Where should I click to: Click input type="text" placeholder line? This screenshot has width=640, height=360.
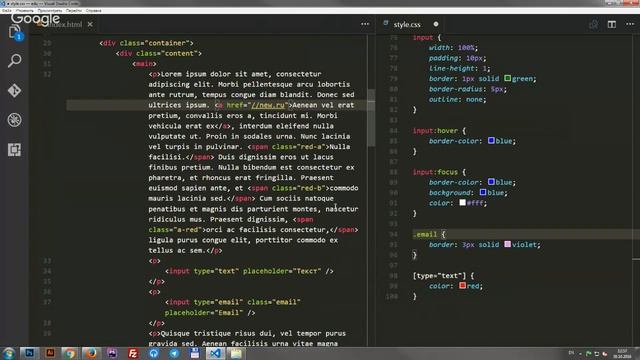coord(249,271)
